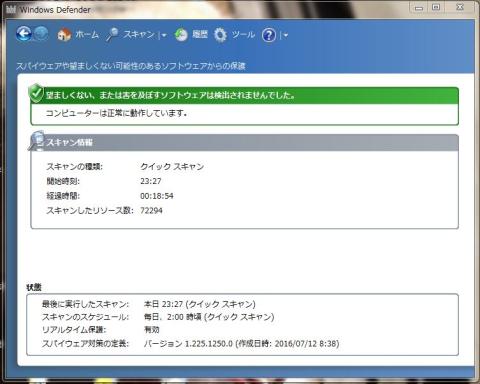Click last scan value 本日 23:27

[200, 304]
